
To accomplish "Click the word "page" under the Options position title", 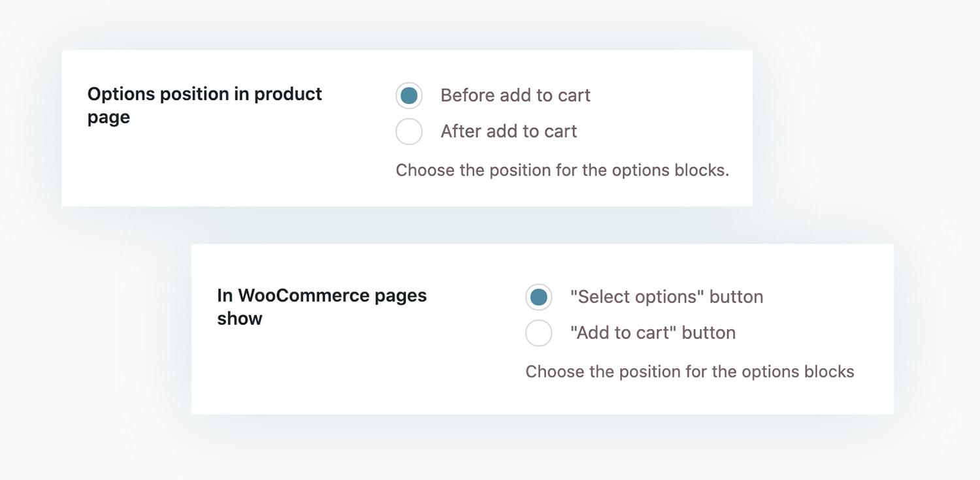I will click(x=108, y=118).
